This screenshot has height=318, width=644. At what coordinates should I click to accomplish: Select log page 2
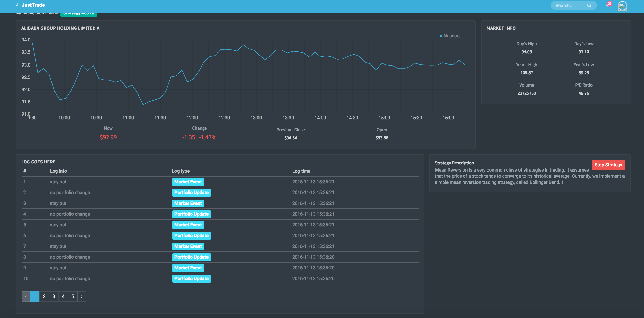tap(44, 296)
